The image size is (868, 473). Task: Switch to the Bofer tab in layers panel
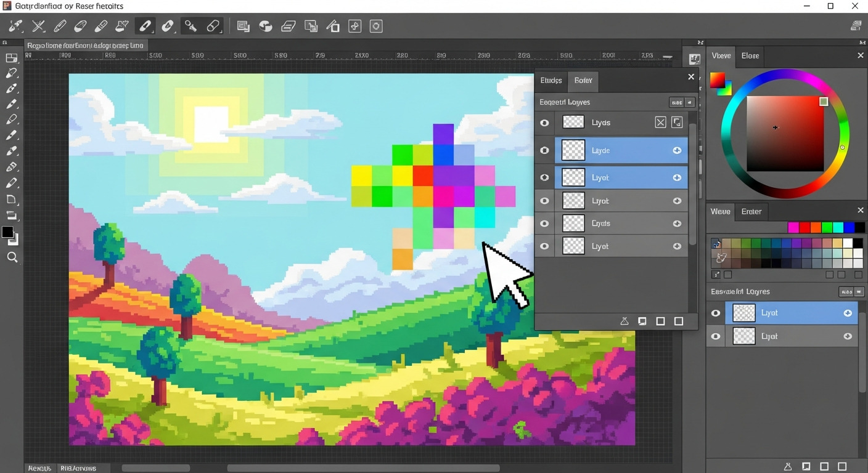pos(583,81)
